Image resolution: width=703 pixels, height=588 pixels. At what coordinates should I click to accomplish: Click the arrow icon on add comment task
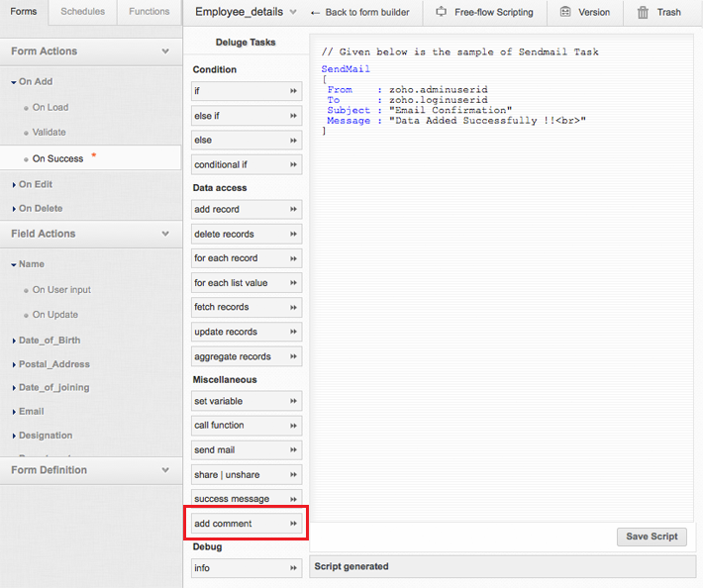293,524
